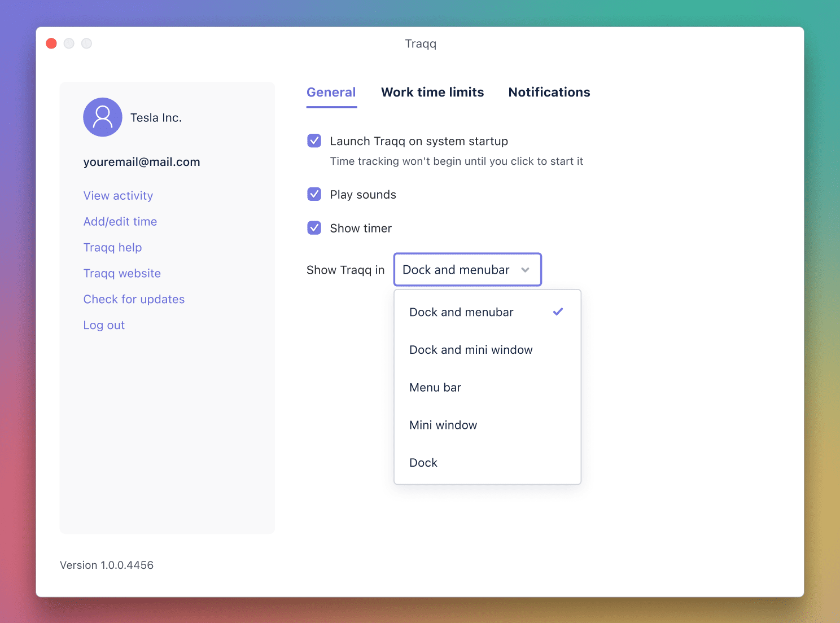Log out of the account
This screenshot has width=840, height=623.
click(104, 326)
